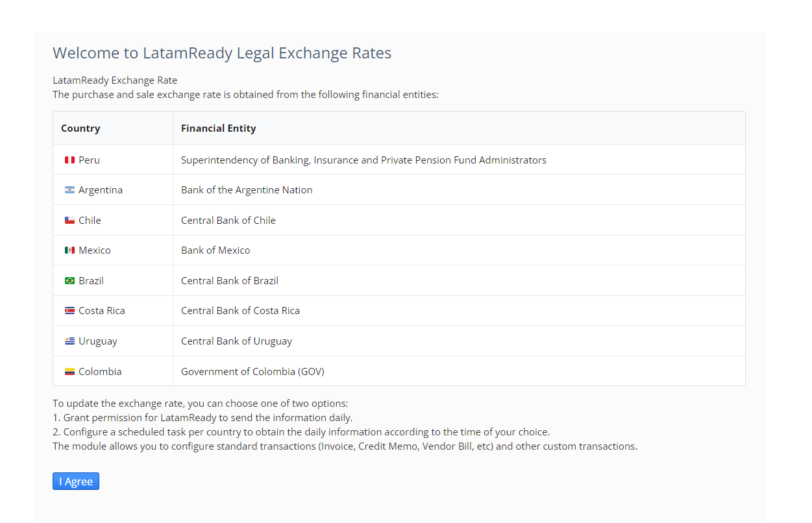Select the Mexico country name
812x523 pixels.
click(95, 250)
